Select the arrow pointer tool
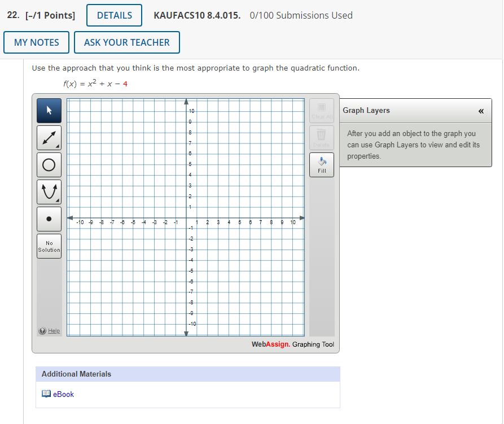 (x=49, y=110)
